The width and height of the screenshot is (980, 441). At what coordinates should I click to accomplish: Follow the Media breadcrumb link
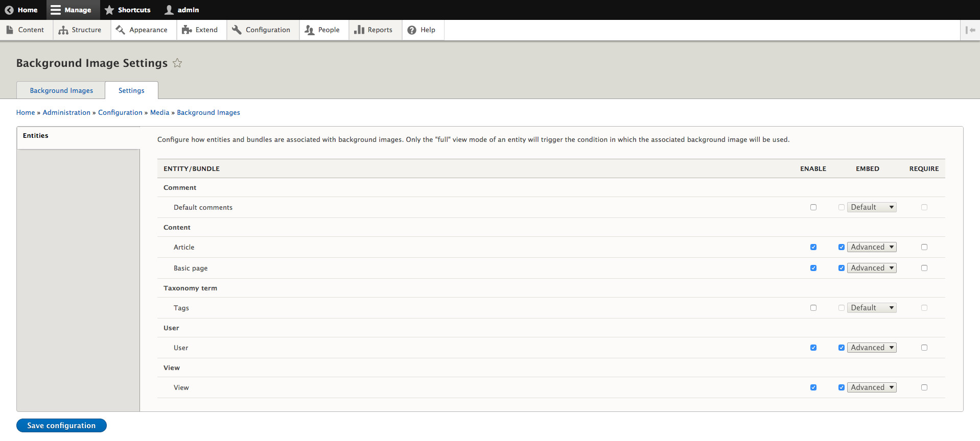point(159,112)
